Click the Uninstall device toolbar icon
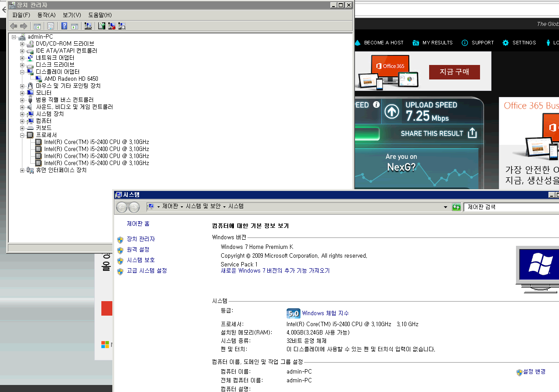 click(112, 26)
